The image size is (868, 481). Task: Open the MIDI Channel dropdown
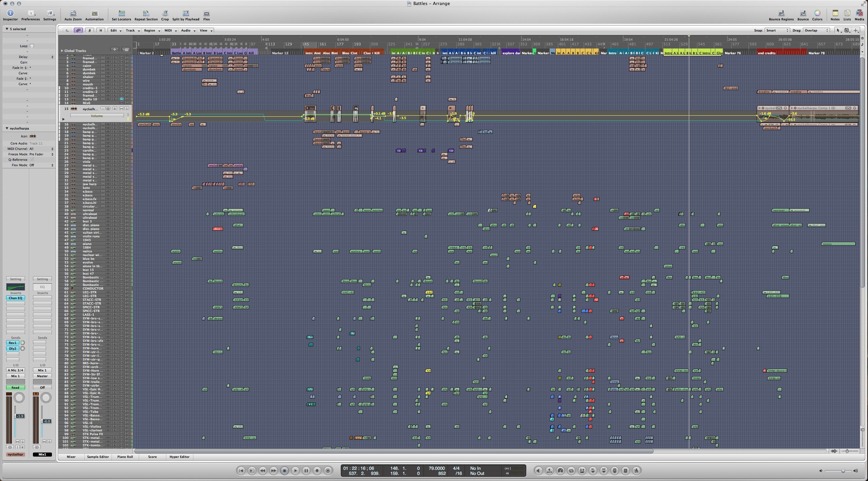coord(41,149)
